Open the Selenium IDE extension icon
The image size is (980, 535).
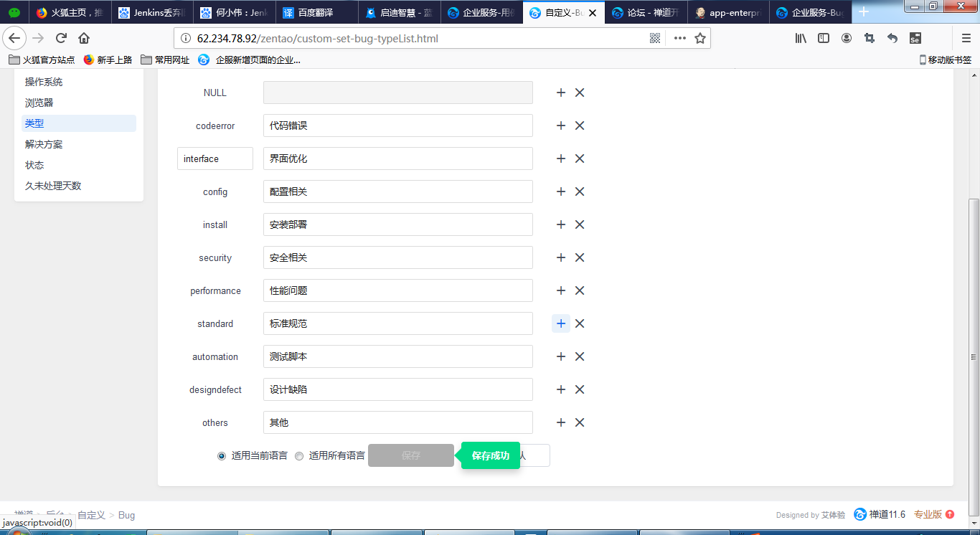pyautogui.click(x=915, y=38)
